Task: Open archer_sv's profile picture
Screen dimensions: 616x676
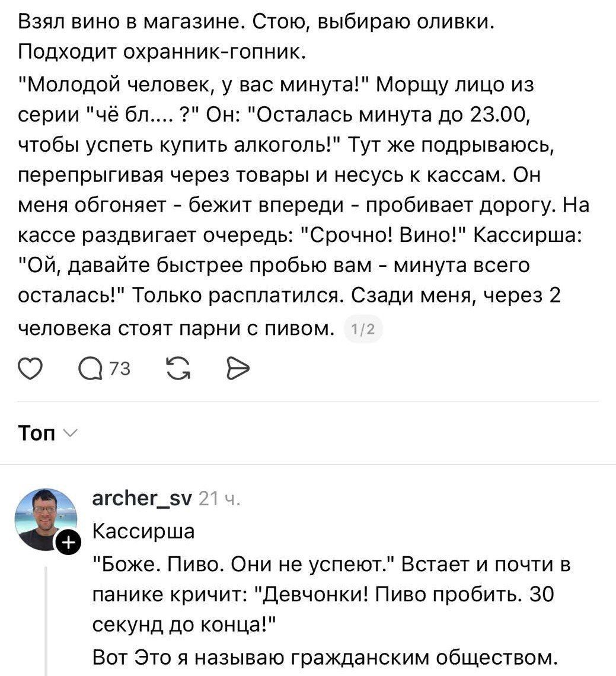Action: [x=46, y=518]
